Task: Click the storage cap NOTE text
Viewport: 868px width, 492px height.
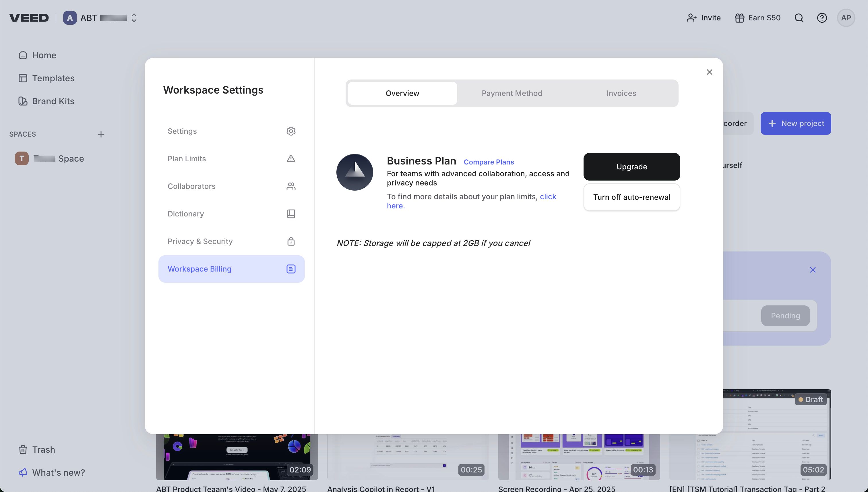Action: 433,243
